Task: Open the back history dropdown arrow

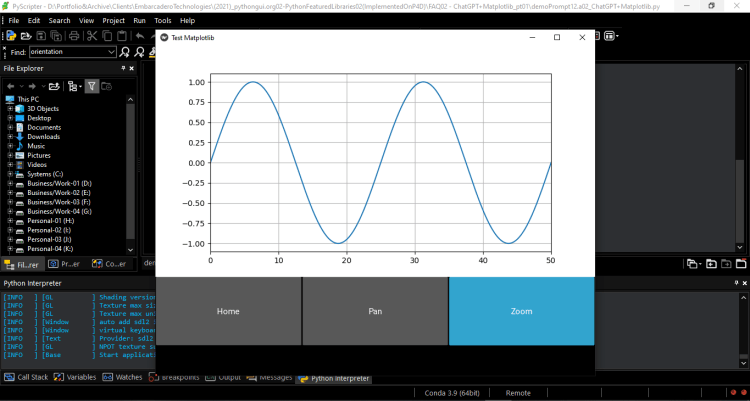Action: click(21, 86)
